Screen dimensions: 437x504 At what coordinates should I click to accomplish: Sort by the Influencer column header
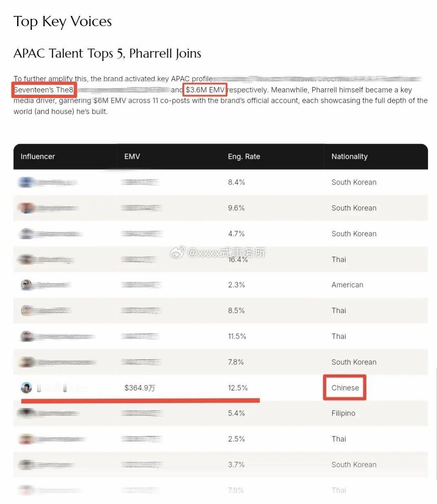(x=38, y=156)
